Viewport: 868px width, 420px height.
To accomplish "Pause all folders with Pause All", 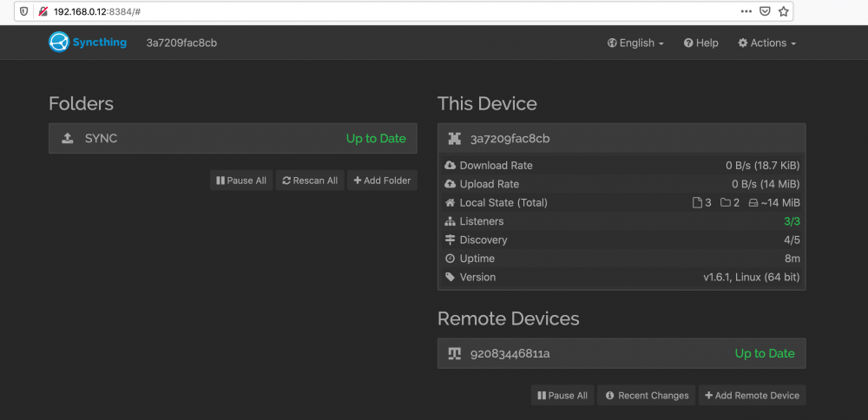I will coord(241,180).
